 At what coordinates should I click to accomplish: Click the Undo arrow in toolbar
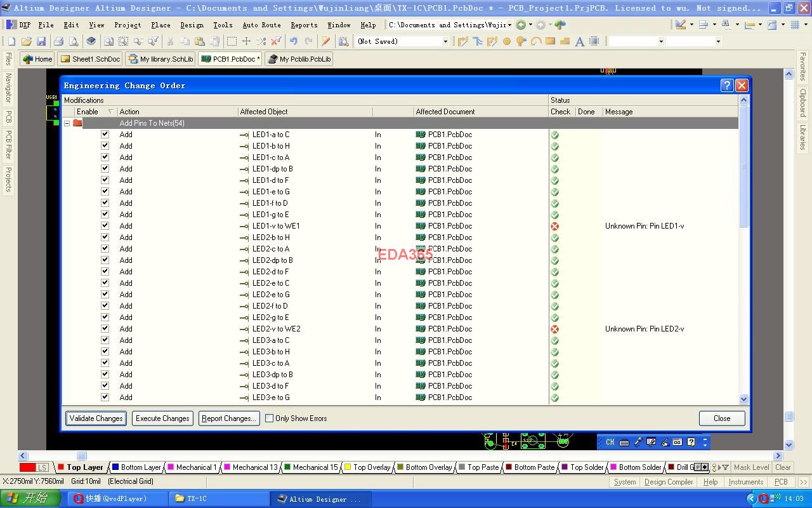[x=293, y=41]
